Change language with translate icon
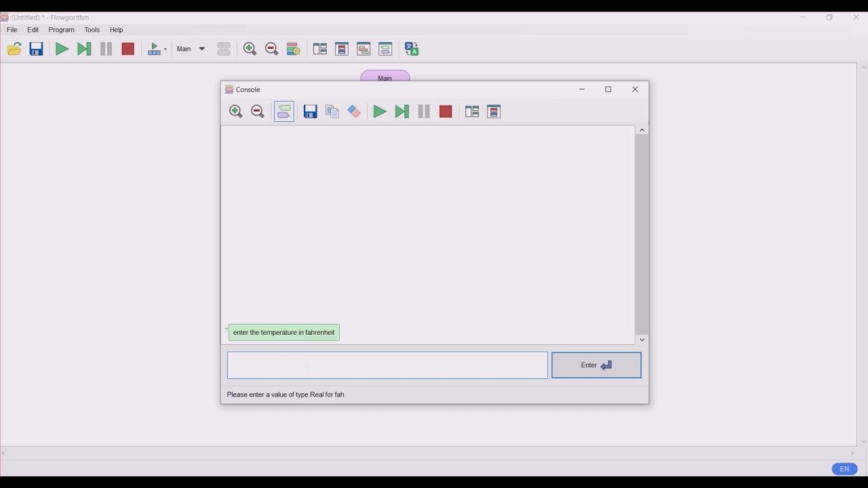Screen dimensions: 868x488 412,49
